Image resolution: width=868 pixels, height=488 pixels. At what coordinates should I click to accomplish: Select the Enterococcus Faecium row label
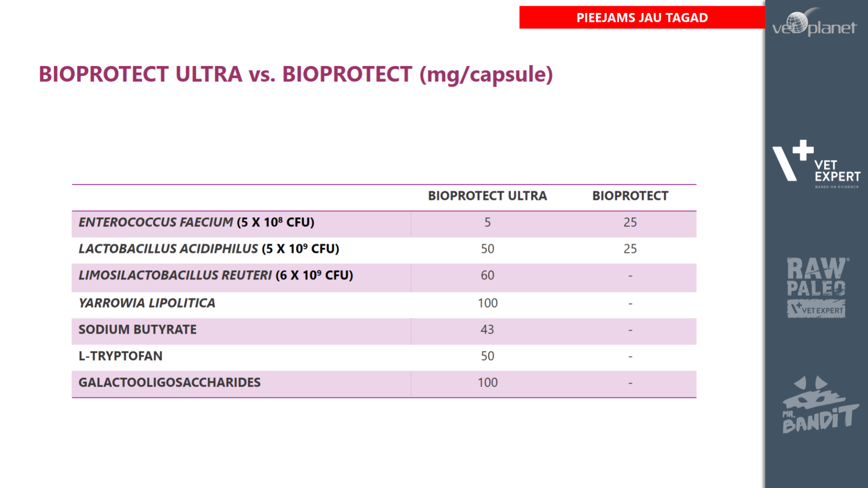[196, 222]
